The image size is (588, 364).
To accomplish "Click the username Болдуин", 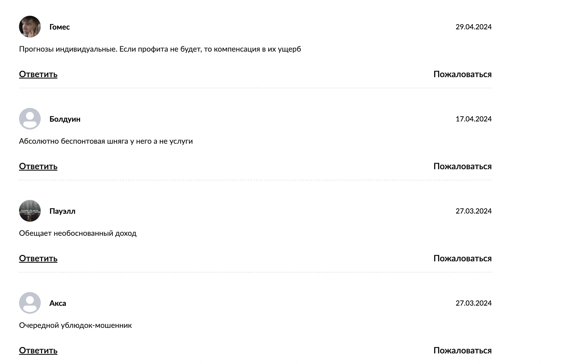I will click(65, 119).
